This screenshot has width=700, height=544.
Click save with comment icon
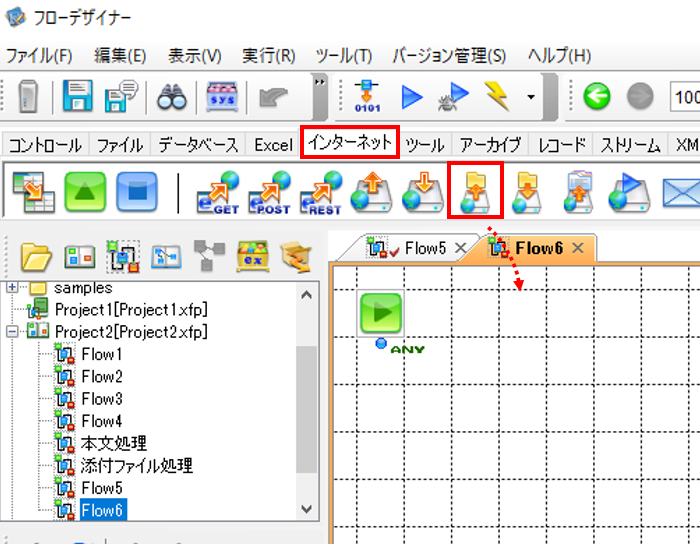point(121,96)
